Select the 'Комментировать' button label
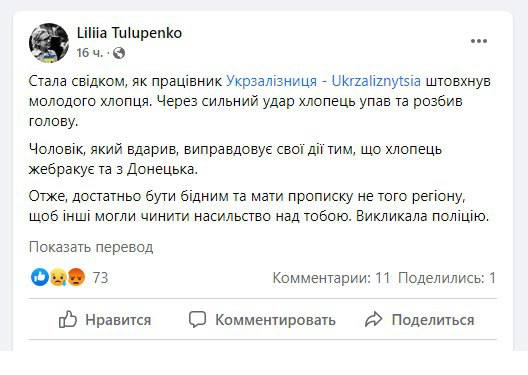This screenshot has width=528, height=375. pos(275,320)
